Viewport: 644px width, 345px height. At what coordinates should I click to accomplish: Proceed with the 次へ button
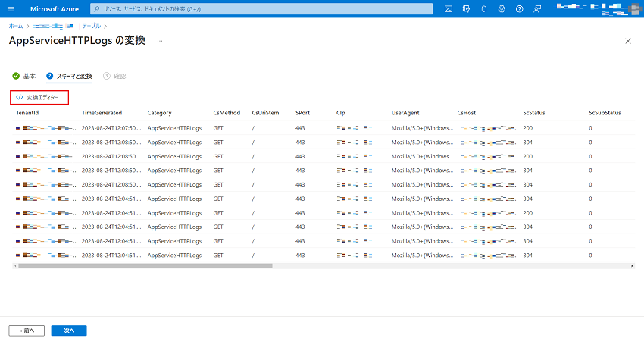[69, 331]
